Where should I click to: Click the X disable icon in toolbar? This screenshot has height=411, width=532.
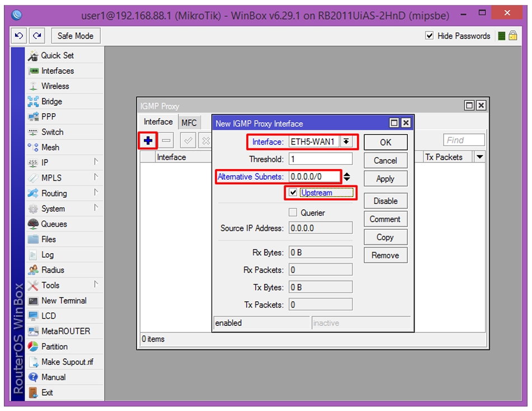(x=205, y=141)
